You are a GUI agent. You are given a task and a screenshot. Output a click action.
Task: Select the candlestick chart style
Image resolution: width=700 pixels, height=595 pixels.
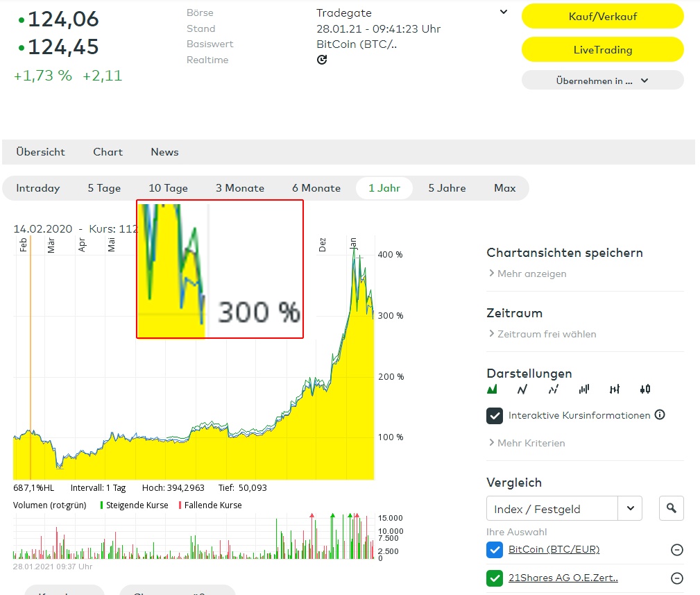pyautogui.click(x=644, y=389)
